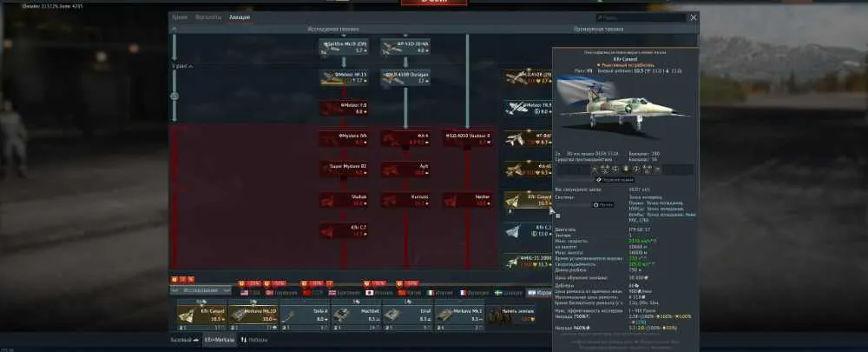Select the locked Mystere IVA aircraft
Image resolution: width=868 pixels, height=352 pixels.
344,138
